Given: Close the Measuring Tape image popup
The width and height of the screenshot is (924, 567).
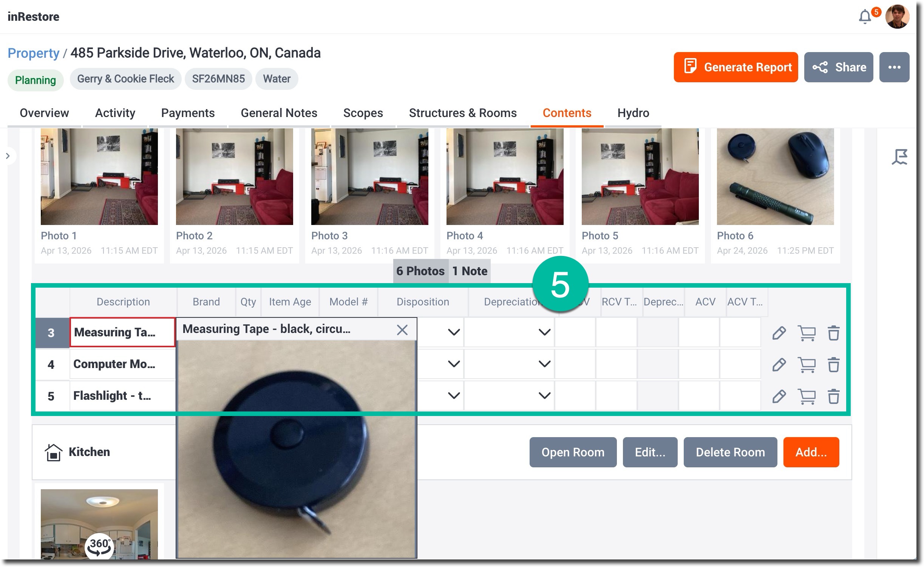Looking at the screenshot, I should click(x=402, y=330).
